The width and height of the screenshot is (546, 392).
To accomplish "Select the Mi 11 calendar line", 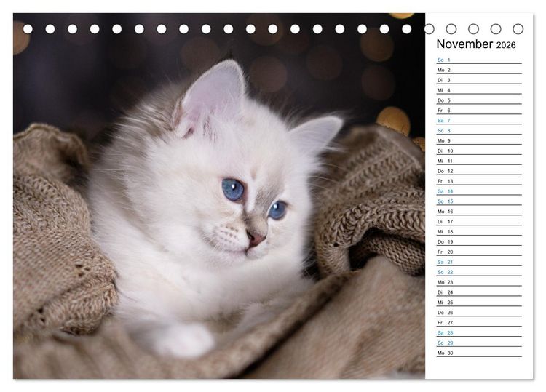I will [x=479, y=161].
